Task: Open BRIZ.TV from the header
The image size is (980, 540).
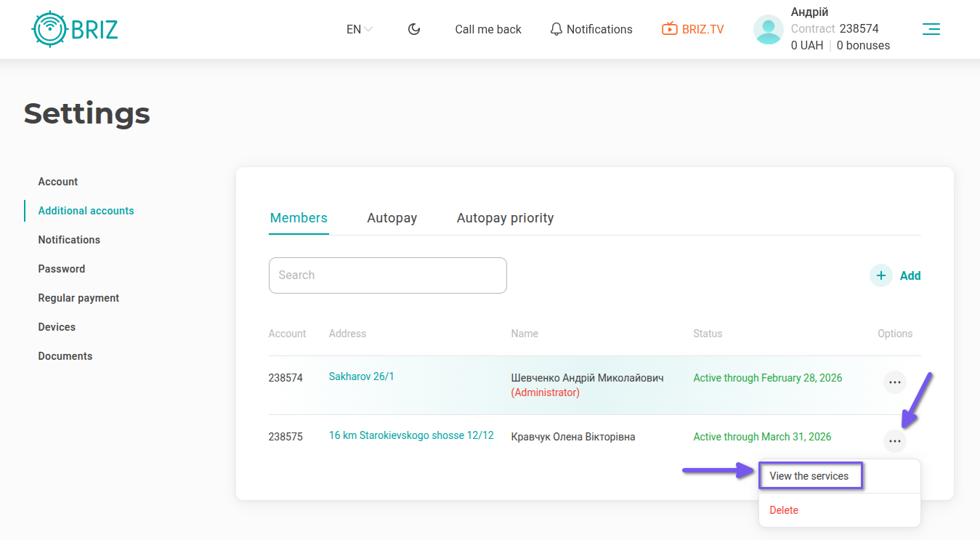Action: pos(692,29)
